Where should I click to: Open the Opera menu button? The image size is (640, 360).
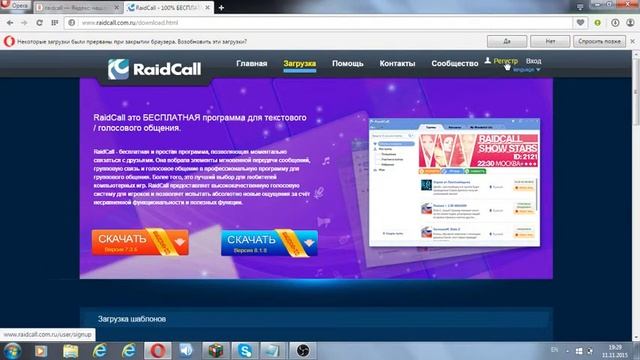point(16,5)
